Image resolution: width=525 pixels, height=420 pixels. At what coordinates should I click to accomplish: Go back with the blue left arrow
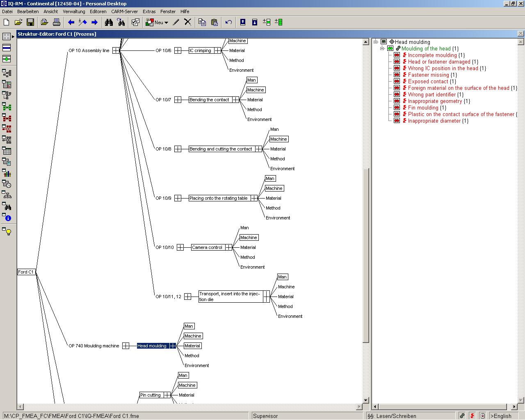71,22
